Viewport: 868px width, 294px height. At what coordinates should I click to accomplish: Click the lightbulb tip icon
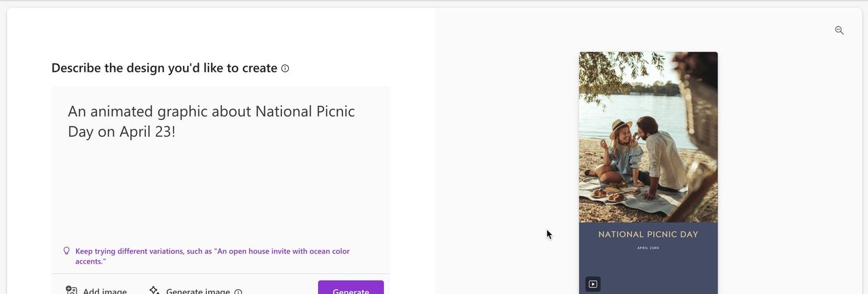[66, 251]
